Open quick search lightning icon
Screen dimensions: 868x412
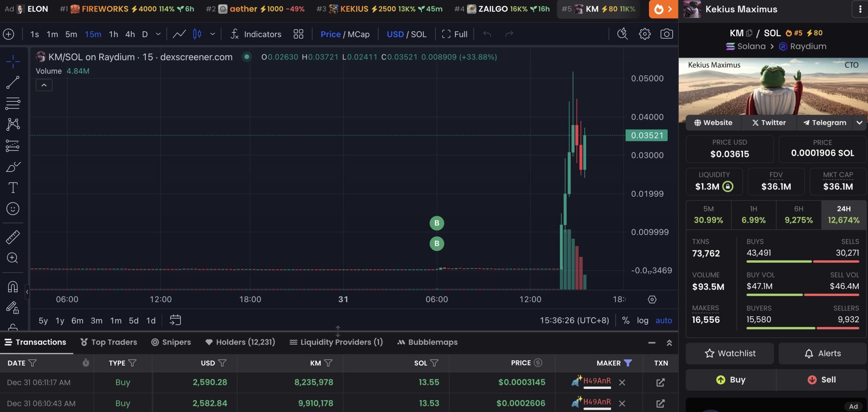[x=622, y=34]
